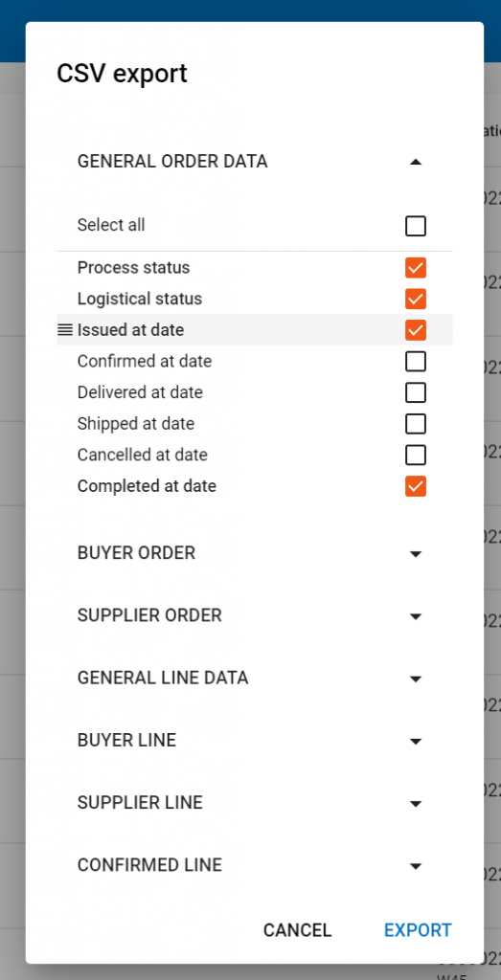Disable the Issued at date checkbox
Image resolution: width=501 pixels, height=980 pixels.
pyautogui.click(x=416, y=330)
